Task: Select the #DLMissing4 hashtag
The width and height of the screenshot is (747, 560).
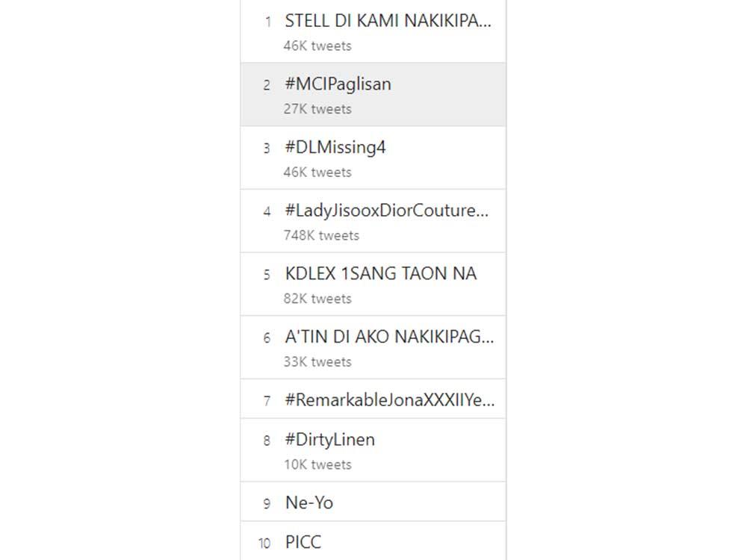Action: [336, 147]
